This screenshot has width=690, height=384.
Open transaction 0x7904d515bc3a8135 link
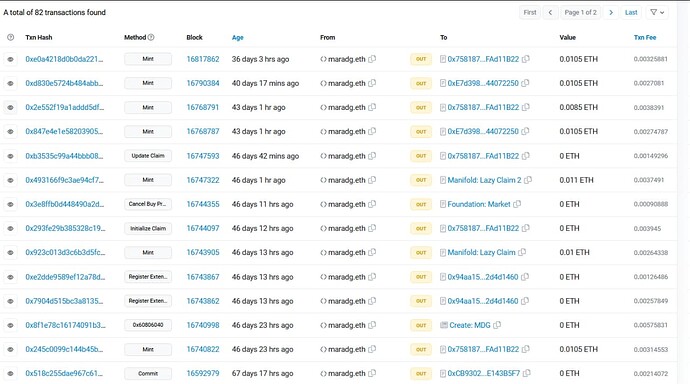[x=64, y=301]
